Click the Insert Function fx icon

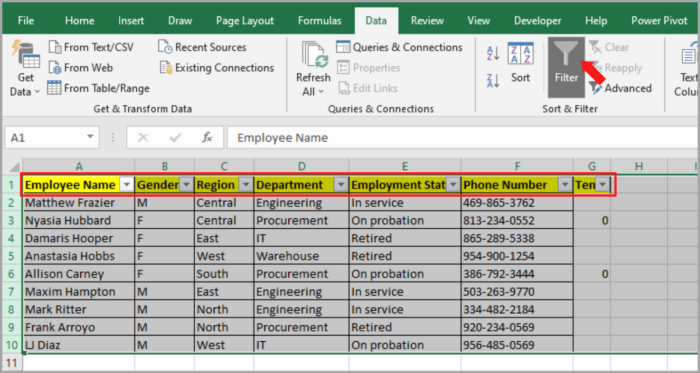pyautogui.click(x=207, y=137)
